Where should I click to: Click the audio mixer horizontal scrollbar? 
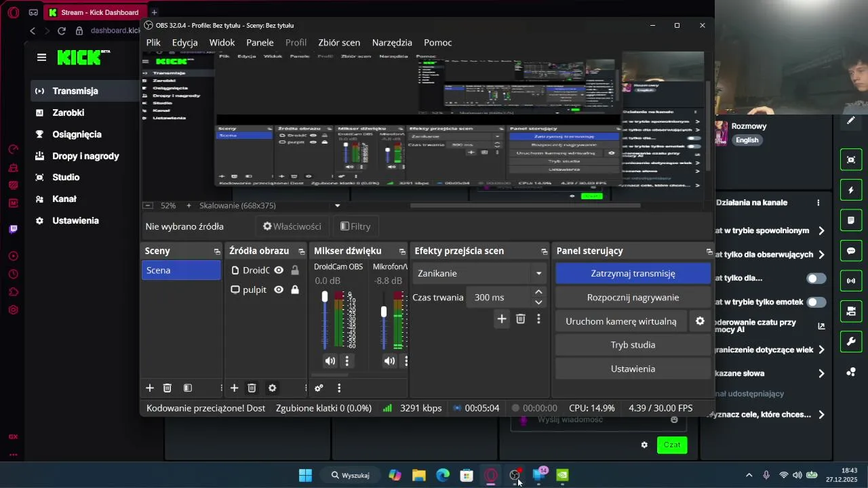pyautogui.click(x=330, y=375)
